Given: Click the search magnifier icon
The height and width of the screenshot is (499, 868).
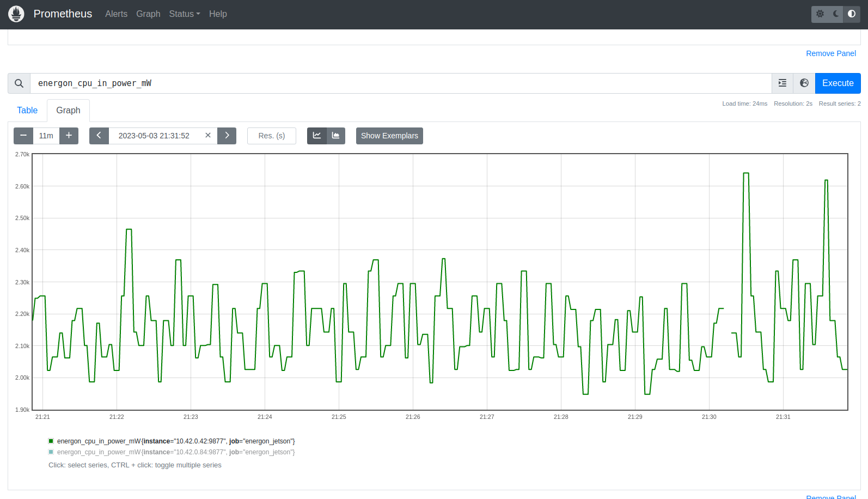Looking at the screenshot, I should coord(19,83).
